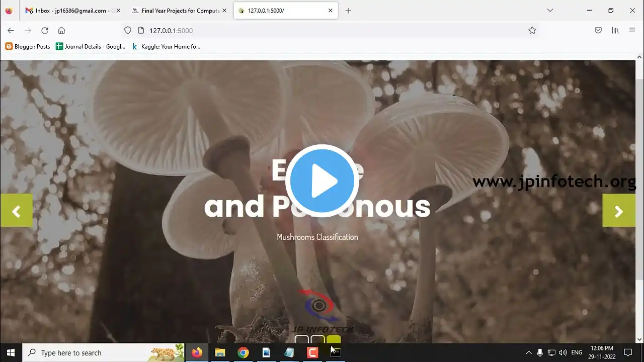Go back to the previous page
Image resolution: width=644 pixels, height=362 pixels.
[11, 31]
